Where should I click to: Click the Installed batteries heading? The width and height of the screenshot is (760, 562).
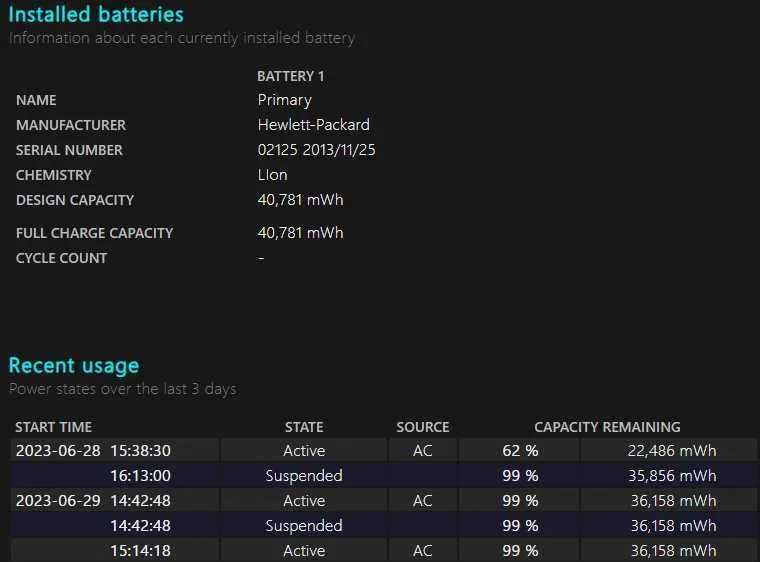pyautogui.click(x=96, y=15)
